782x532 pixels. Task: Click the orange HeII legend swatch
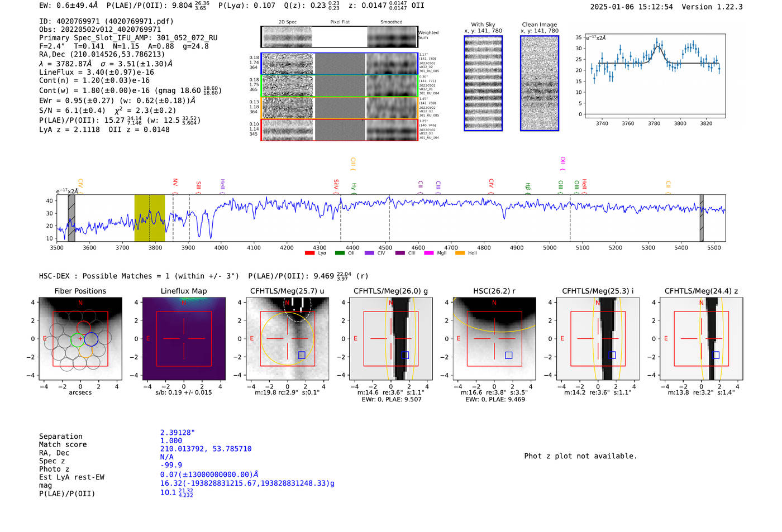tap(460, 253)
